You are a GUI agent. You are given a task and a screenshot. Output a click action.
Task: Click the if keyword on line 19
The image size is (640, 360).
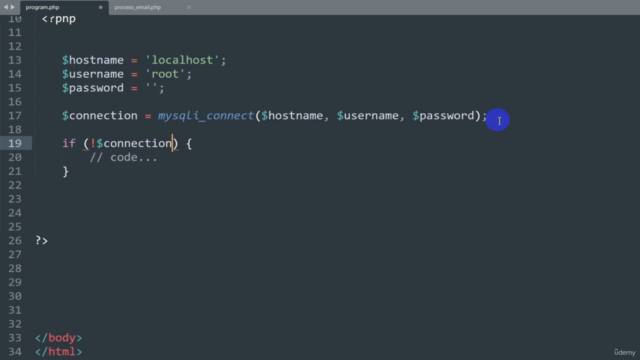69,144
